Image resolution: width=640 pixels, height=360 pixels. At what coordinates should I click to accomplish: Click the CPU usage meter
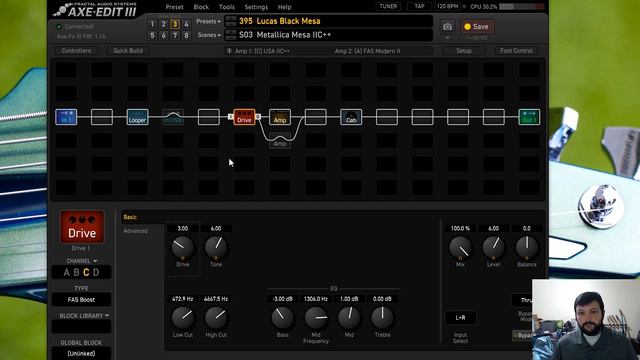point(522,7)
